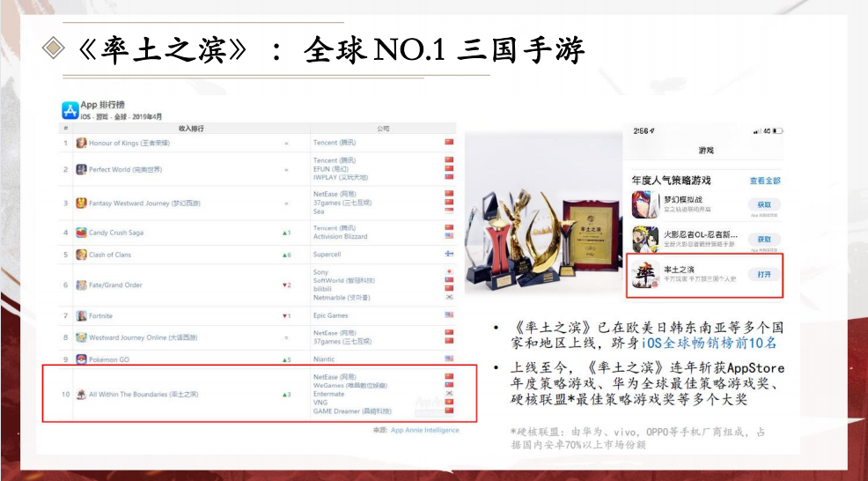The height and width of the screenshot is (481, 868).
Task: Click the Japan flag next to Sony
Action: click(x=449, y=272)
